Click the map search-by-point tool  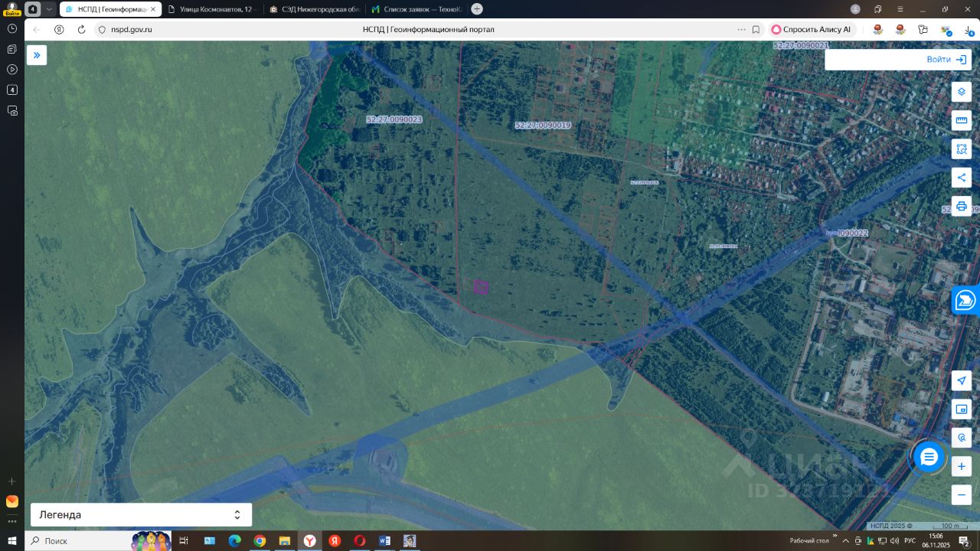coord(962,438)
